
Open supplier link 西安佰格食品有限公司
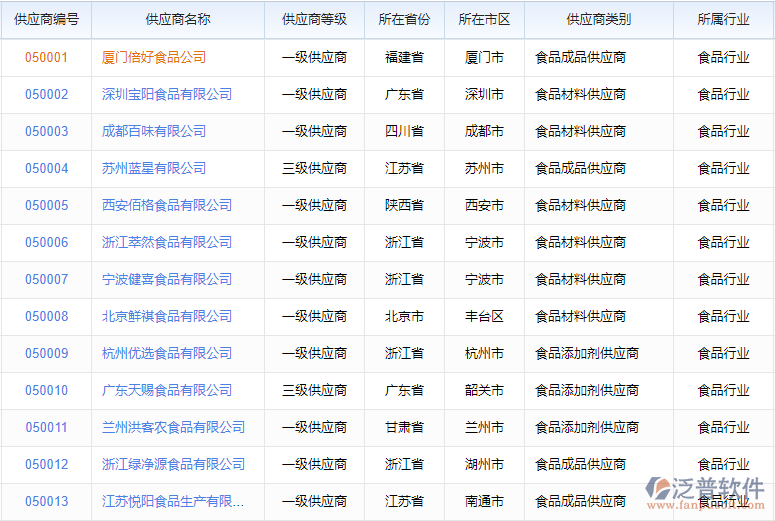167,205
